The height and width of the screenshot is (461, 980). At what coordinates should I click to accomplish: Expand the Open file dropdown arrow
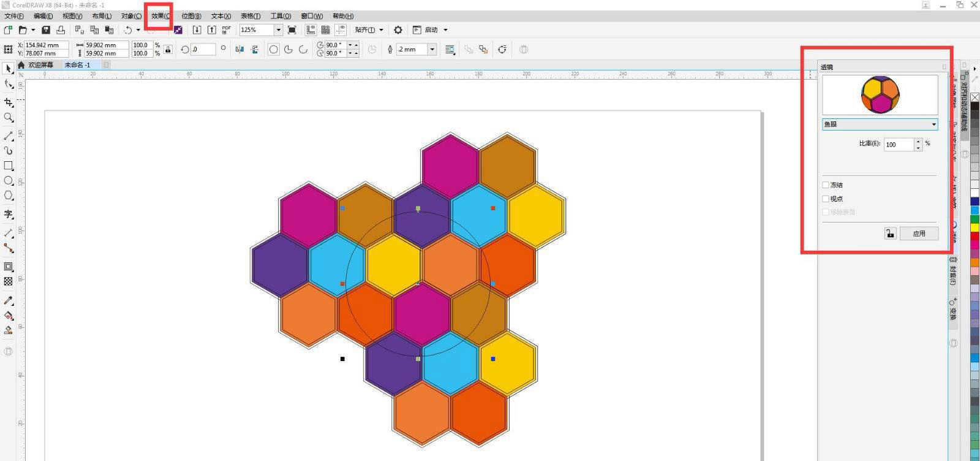pyautogui.click(x=33, y=29)
